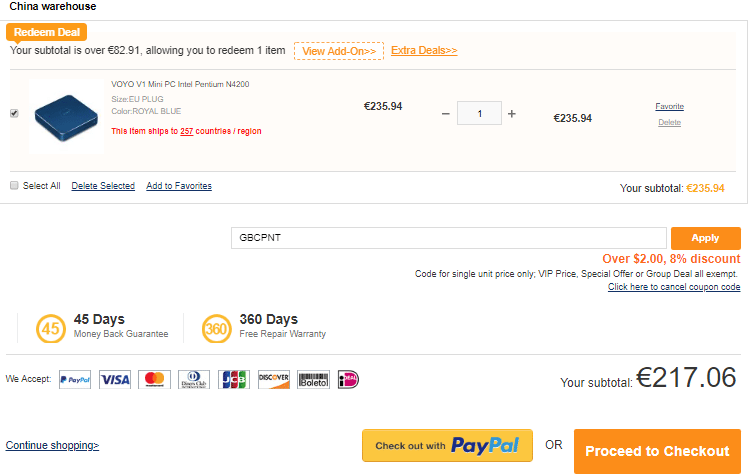Click the Mastercard payment icon
Viewport: 749px width, 476px height.
click(x=154, y=380)
